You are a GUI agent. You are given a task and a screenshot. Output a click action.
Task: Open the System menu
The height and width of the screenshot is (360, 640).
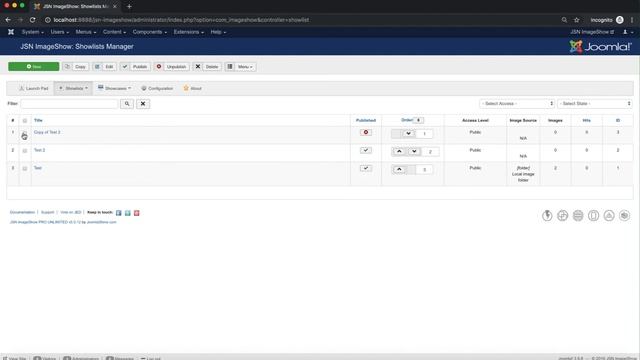33,32
